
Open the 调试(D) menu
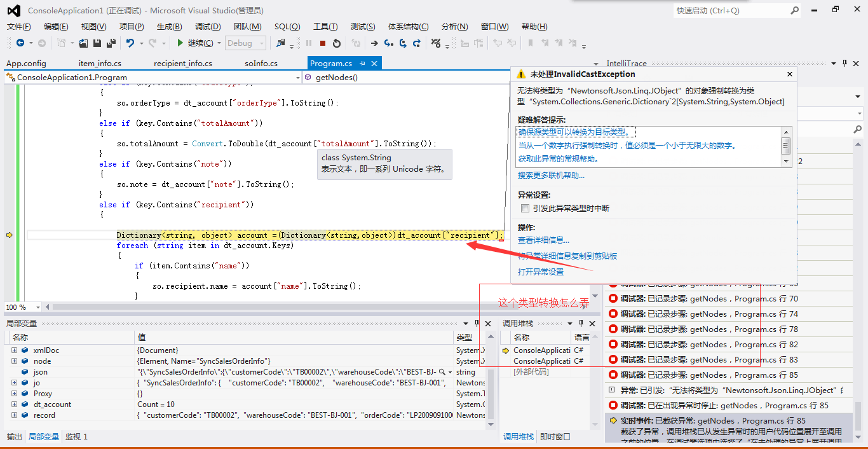(x=207, y=27)
